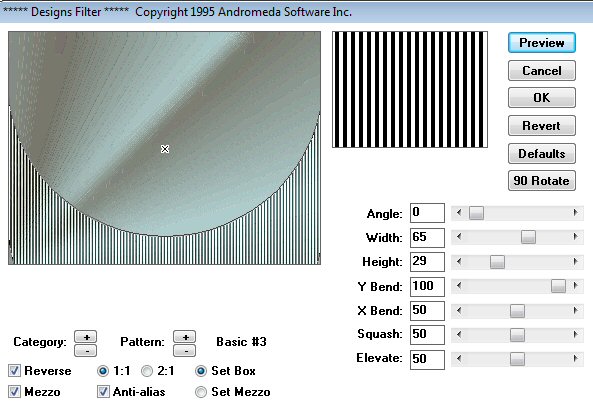The width and height of the screenshot is (593, 410).
Task: Reset settings with the Defaults button
Action: [542, 154]
